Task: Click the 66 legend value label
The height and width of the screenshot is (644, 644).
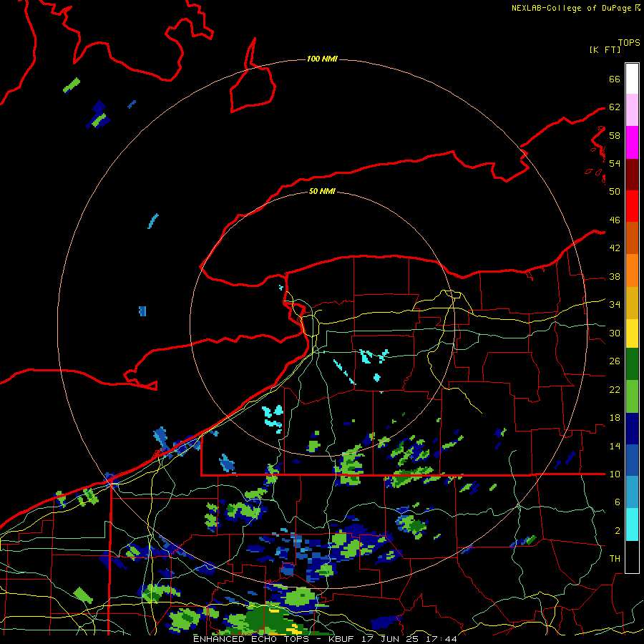Action: 615,79
